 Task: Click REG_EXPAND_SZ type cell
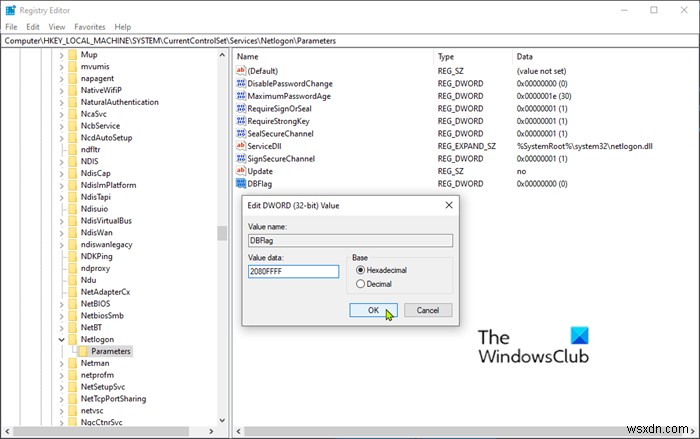[467, 146]
